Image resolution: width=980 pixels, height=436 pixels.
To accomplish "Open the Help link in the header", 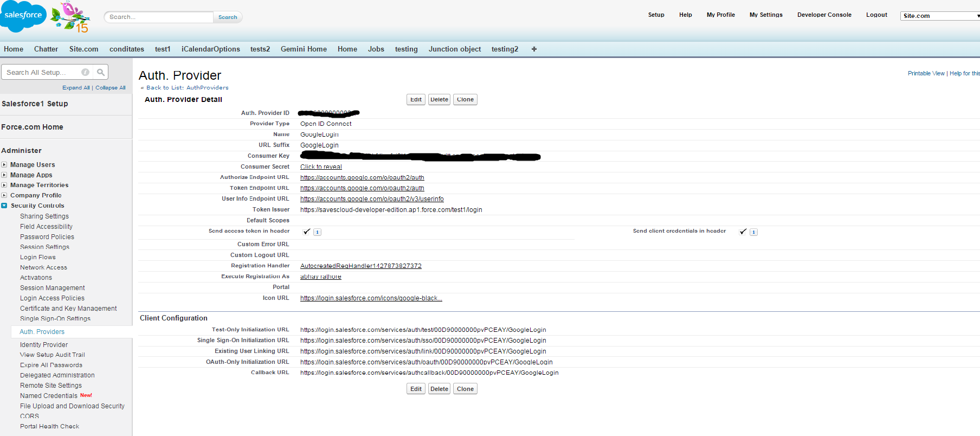I will (x=685, y=15).
